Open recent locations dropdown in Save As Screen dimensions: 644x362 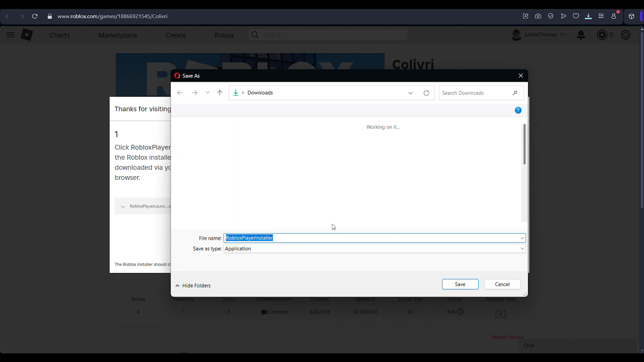(208, 93)
